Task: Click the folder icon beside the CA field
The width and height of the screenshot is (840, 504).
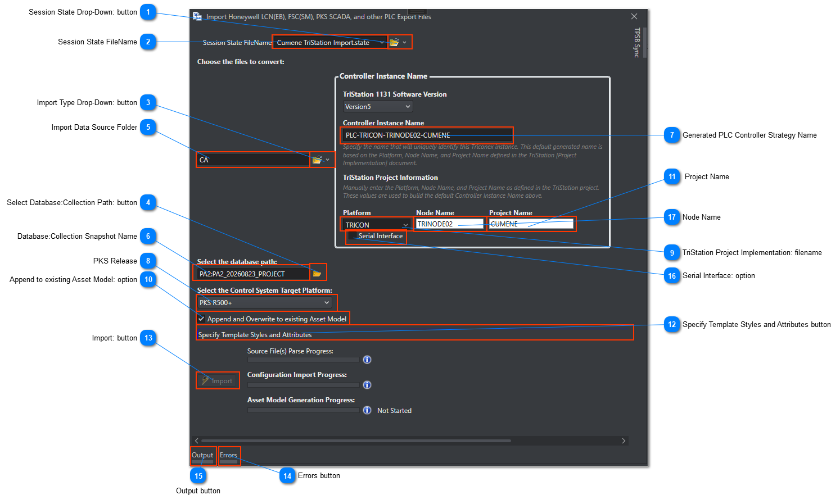Action: click(x=317, y=160)
